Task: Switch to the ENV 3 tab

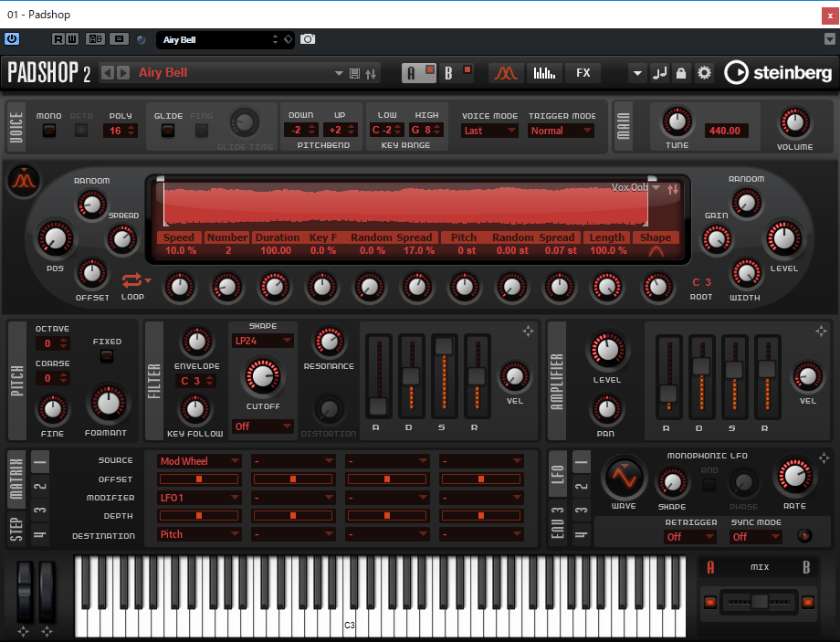Action: [558, 523]
